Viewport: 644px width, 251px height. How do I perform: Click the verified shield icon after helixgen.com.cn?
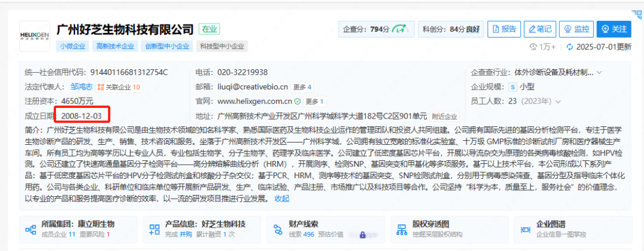click(x=298, y=101)
